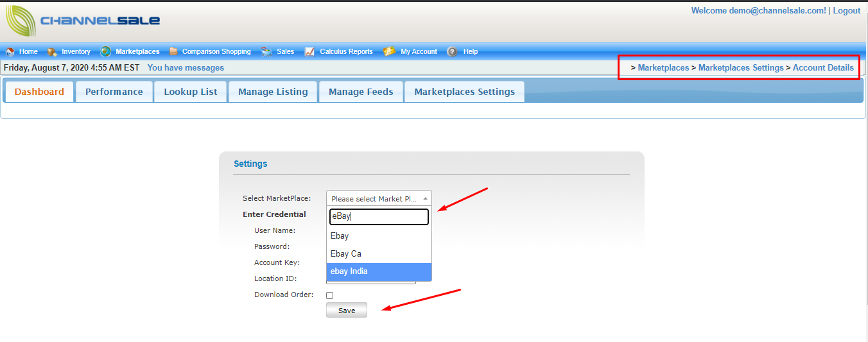Viewport: 868px width, 342px height.
Task: Click the Friday, August 7, 2020 date text
Action: click(x=72, y=68)
